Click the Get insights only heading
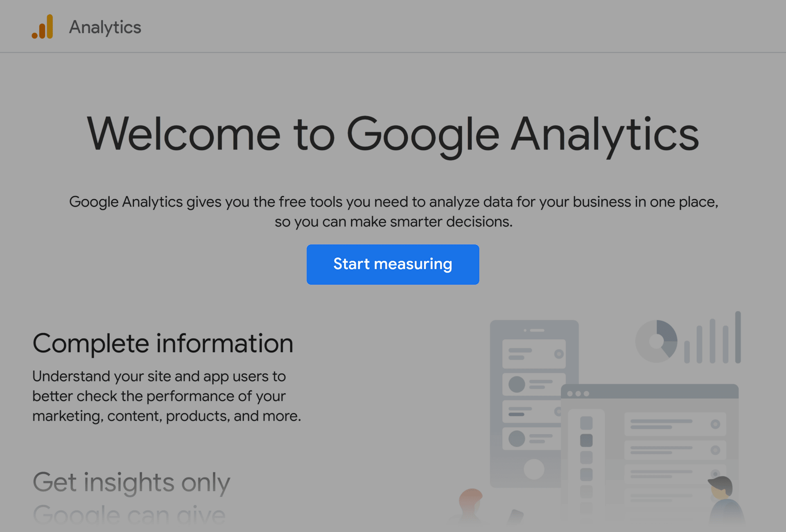This screenshot has width=786, height=532. 131,482
